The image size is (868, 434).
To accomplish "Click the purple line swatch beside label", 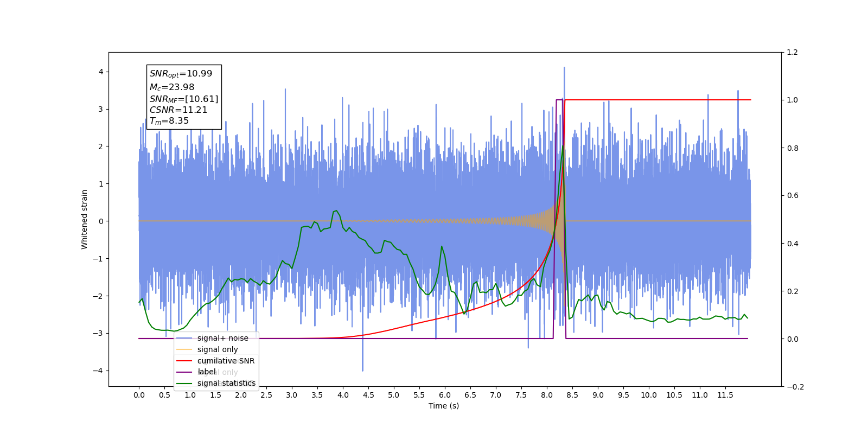I will [x=184, y=372].
